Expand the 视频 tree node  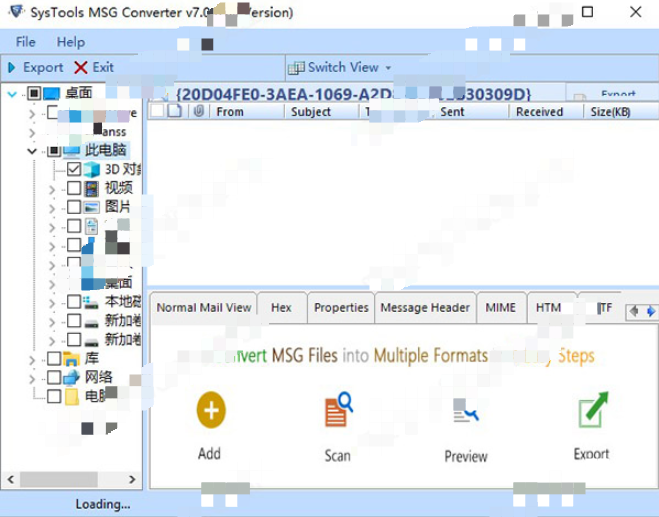(x=52, y=190)
